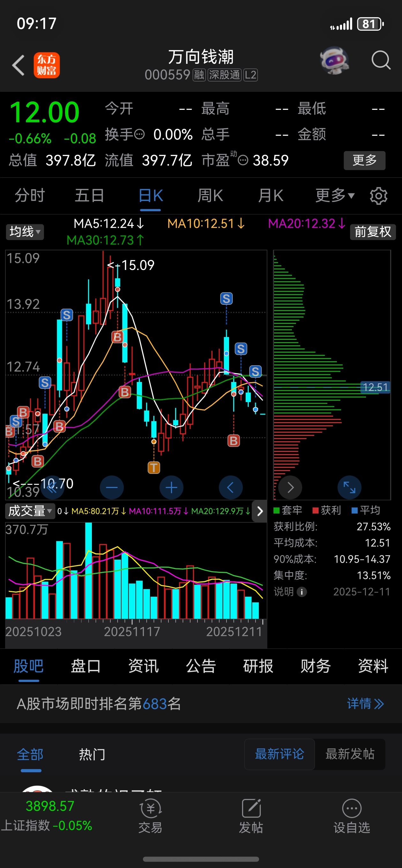Tap the A股市场即时排名第683名 text
The image size is (402, 868).
point(99,704)
